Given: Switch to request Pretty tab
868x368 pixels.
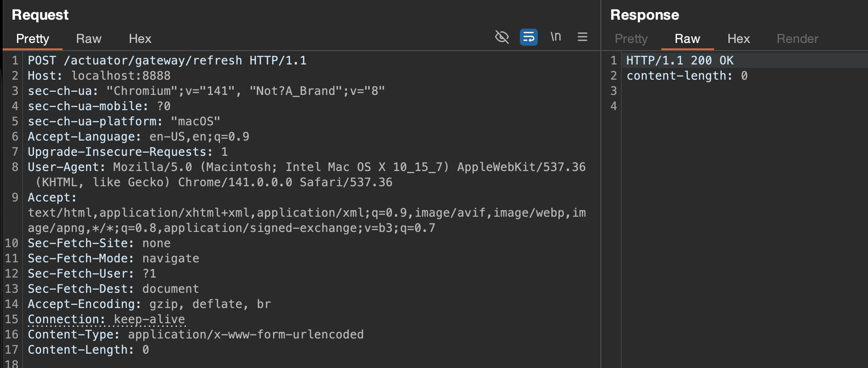Looking at the screenshot, I should click(33, 39).
